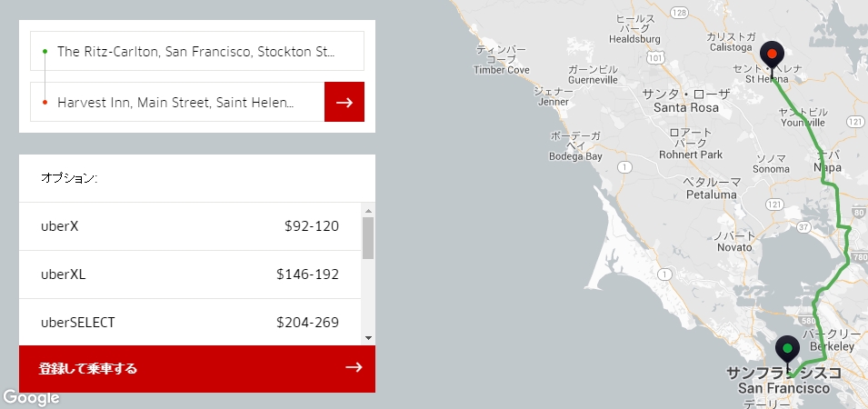
Task: Click the options list scrollbar thumb
Action: click(368, 238)
